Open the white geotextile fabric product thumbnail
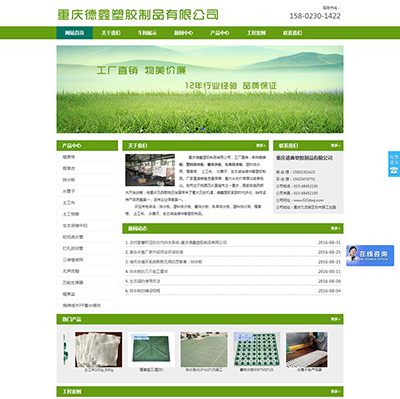This screenshot has width=400, height=399. pyautogui.click(x=98, y=349)
